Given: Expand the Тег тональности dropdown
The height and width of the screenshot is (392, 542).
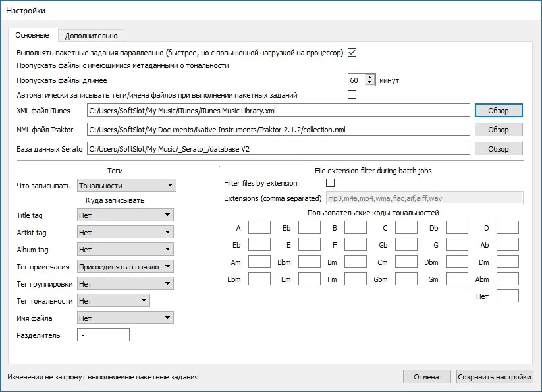Looking at the screenshot, I should 113,300.
